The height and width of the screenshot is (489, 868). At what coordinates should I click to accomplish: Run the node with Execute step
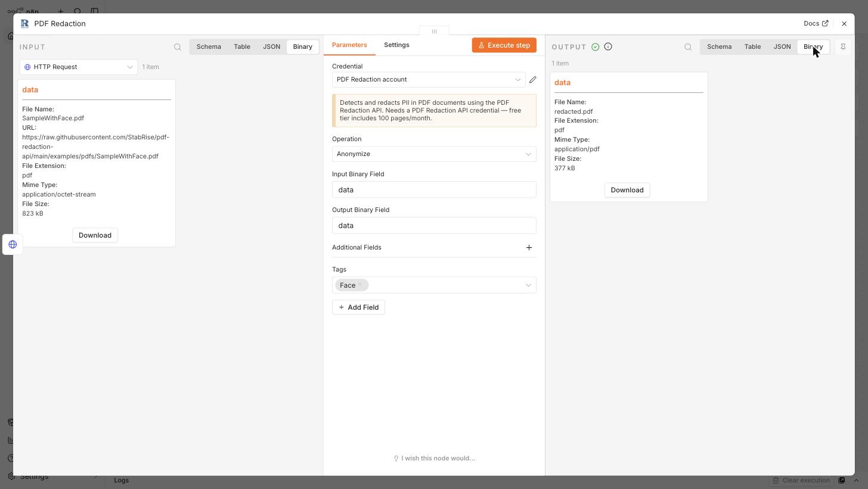point(504,45)
